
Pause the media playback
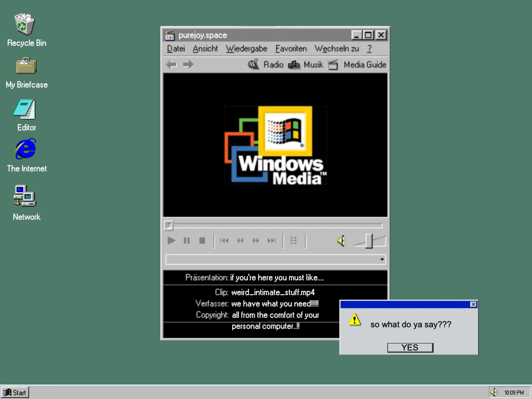[x=187, y=241]
